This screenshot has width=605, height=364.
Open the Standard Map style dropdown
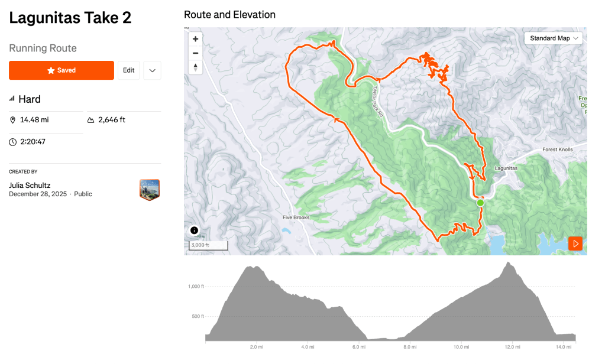(554, 38)
